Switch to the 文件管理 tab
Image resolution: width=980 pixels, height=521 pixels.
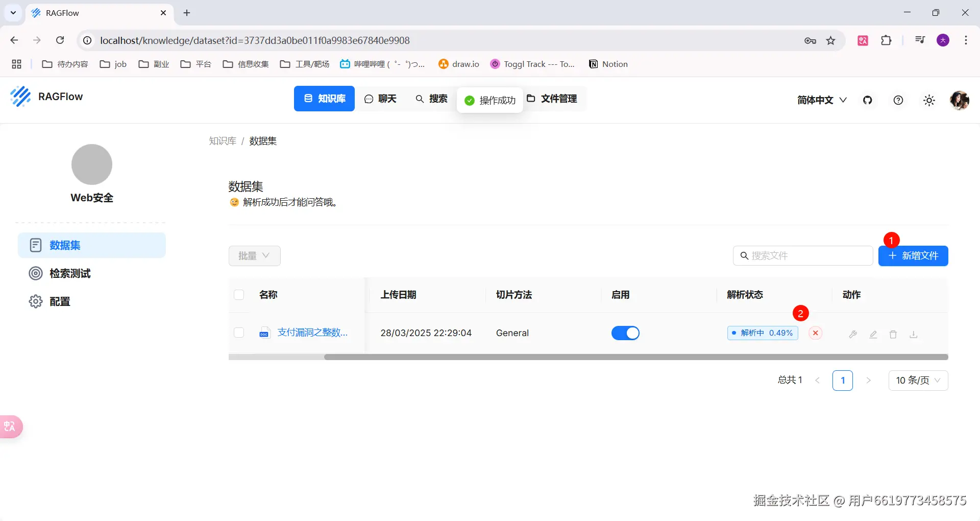click(552, 99)
